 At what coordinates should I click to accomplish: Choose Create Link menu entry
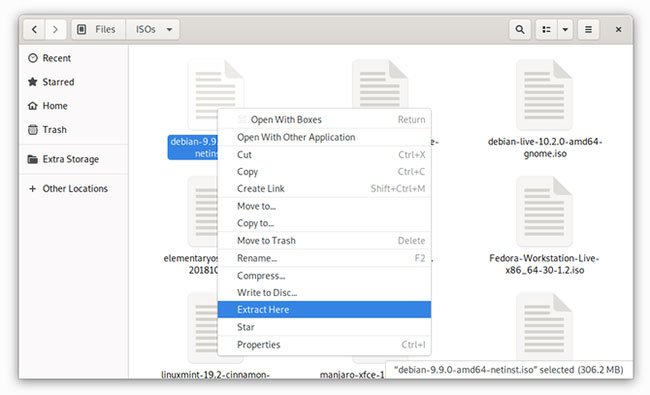pos(324,189)
